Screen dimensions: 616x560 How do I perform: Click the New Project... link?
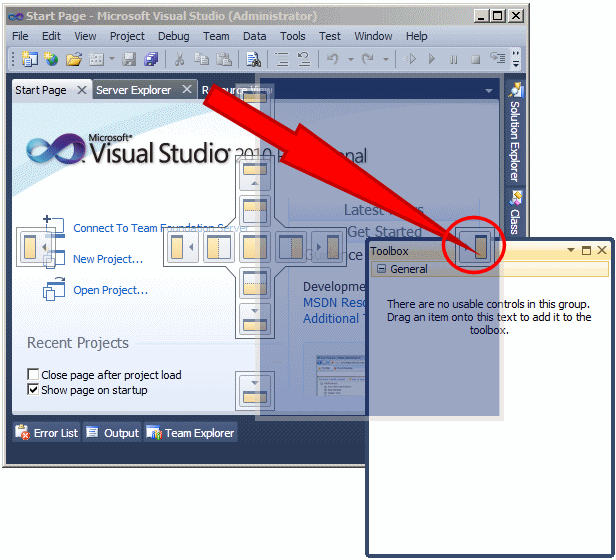(x=108, y=259)
